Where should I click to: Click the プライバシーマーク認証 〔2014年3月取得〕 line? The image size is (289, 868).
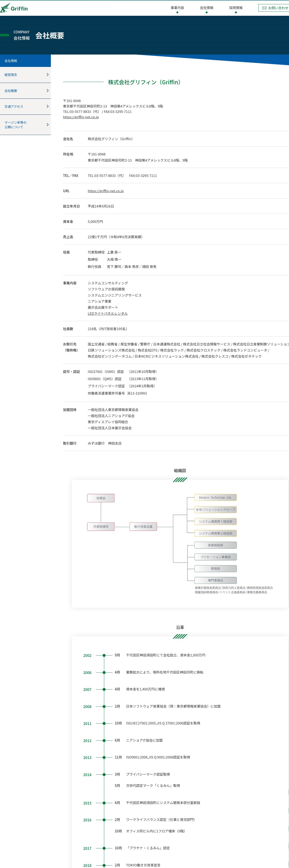pyautogui.click(x=122, y=386)
